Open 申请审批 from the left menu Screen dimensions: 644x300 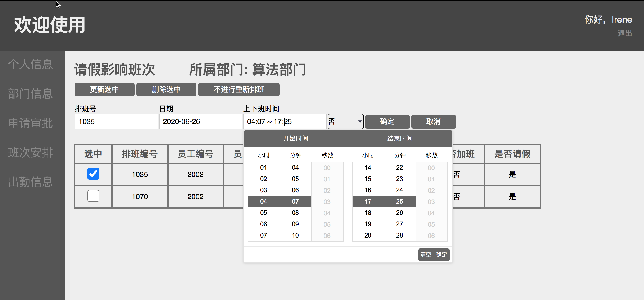(x=30, y=123)
